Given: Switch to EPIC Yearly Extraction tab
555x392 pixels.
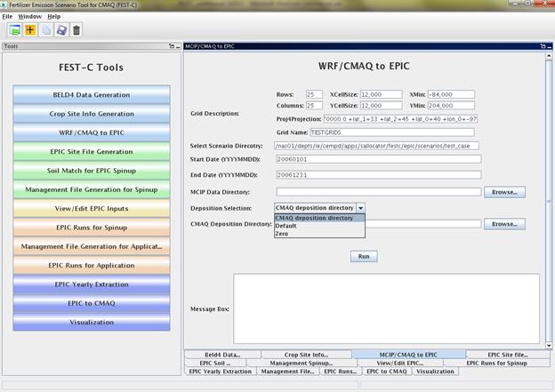Looking at the screenshot, I should click(x=221, y=372).
